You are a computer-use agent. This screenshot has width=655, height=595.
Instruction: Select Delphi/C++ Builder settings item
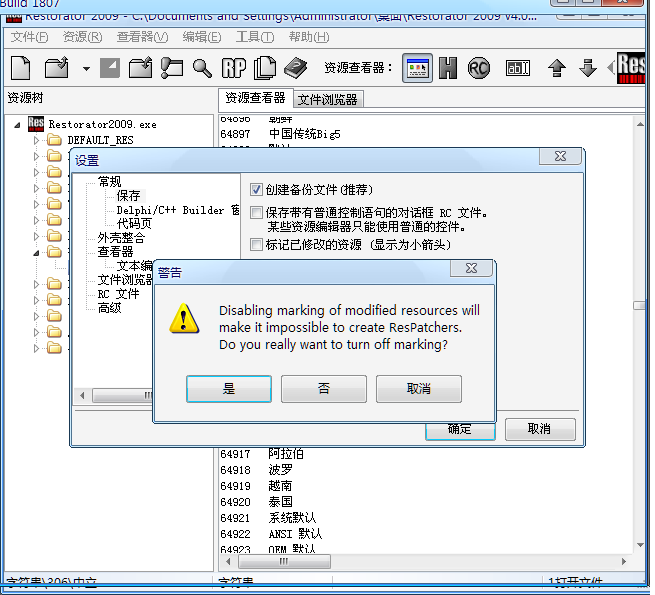178,210
